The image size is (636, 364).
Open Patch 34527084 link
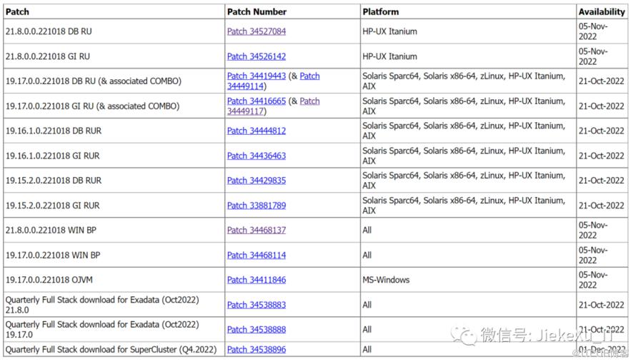(x=256, y=31)
